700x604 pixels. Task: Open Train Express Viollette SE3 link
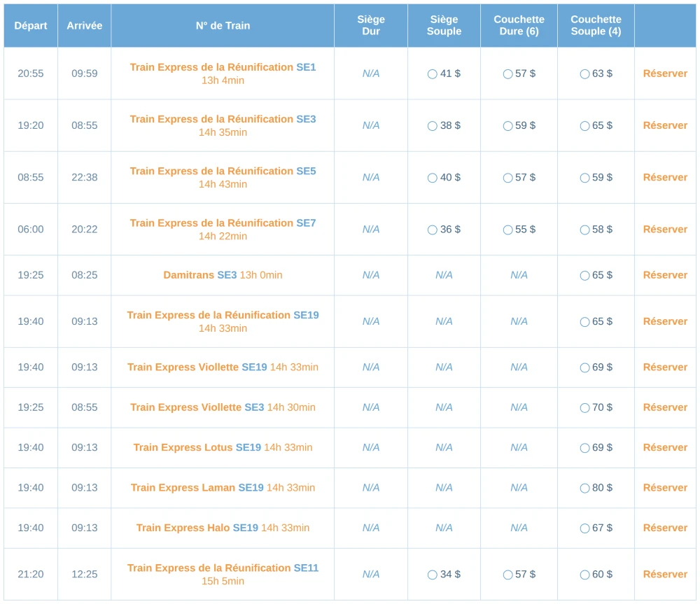tap(223, 407)
